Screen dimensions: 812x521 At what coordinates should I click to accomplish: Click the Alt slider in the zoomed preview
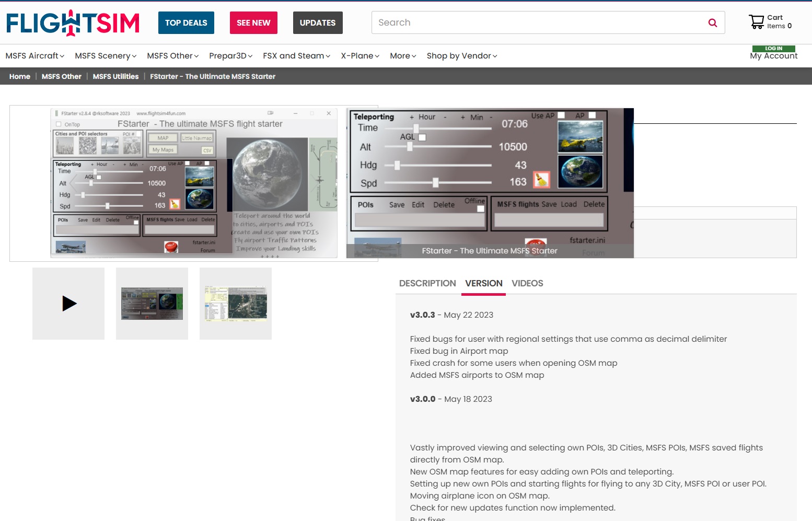point(410,147)
